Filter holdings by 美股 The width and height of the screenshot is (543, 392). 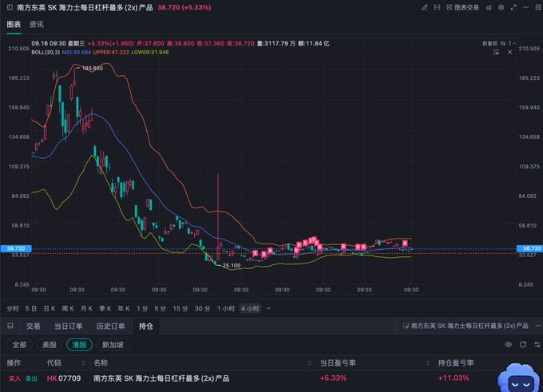pos(50,345)
